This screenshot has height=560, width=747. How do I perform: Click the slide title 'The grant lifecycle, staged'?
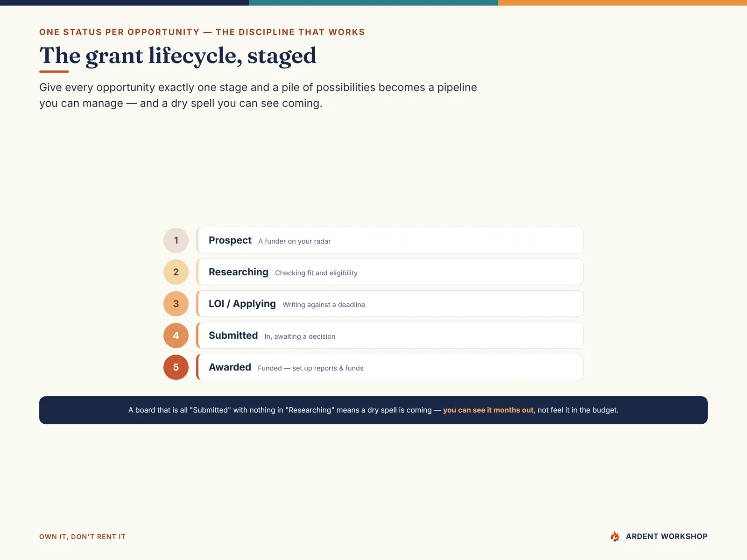click(x=178, y=56)
